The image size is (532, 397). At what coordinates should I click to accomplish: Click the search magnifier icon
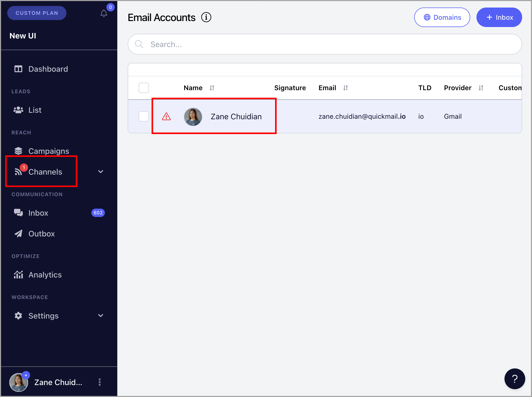pos(139,44)
